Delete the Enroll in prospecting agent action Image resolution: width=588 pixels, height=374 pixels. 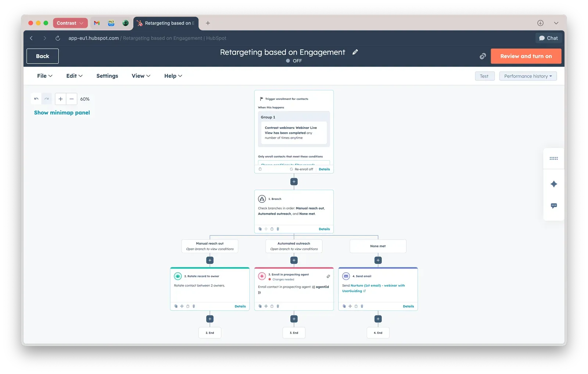278,306
